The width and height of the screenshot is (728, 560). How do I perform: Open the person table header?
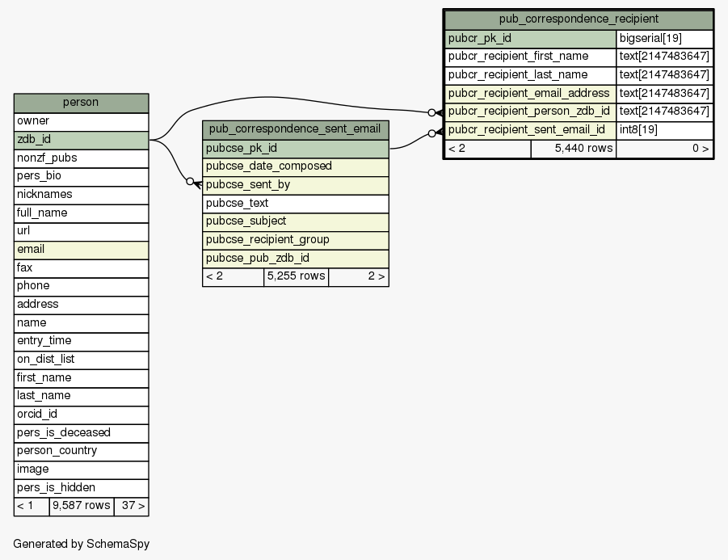tap(81, 103)
